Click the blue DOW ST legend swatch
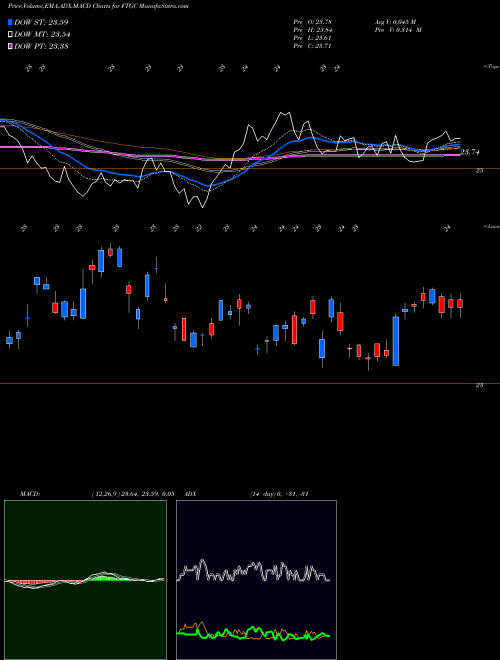The width and height of the screenshot is (500, 660). coord(10,22)
